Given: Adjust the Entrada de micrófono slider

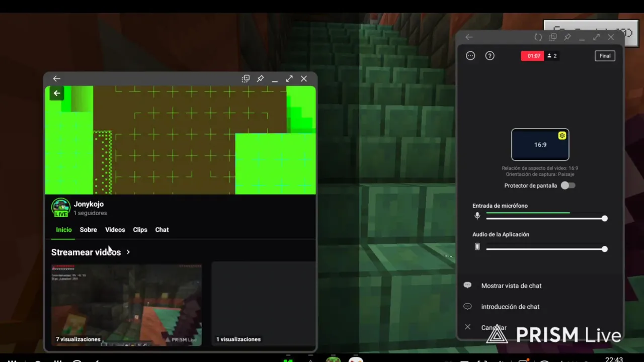Looking at the screenshot, I should (x=546, y=218).
